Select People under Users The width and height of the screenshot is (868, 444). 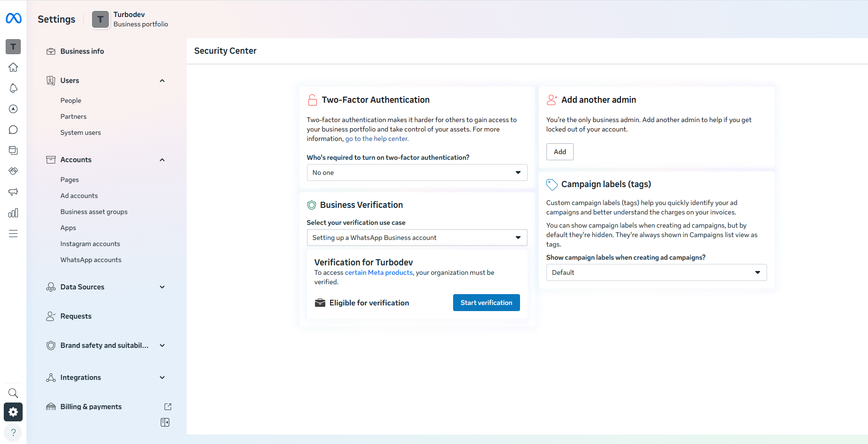(71, 100)
